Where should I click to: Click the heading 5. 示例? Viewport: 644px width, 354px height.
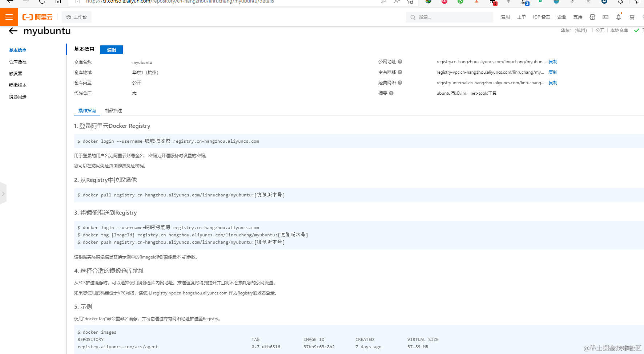(x=83, y=307)
